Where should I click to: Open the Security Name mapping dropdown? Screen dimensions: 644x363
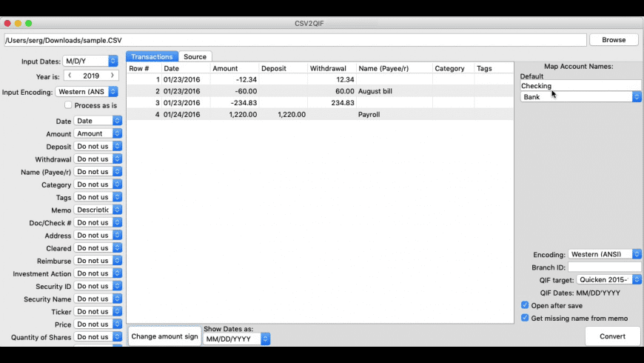(98, 299)
